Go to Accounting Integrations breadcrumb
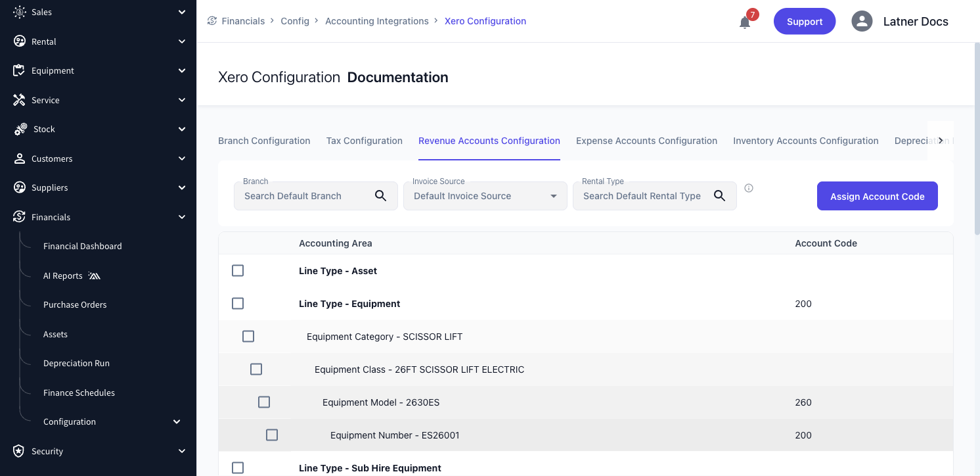980x476 pixels. point(377,21)
